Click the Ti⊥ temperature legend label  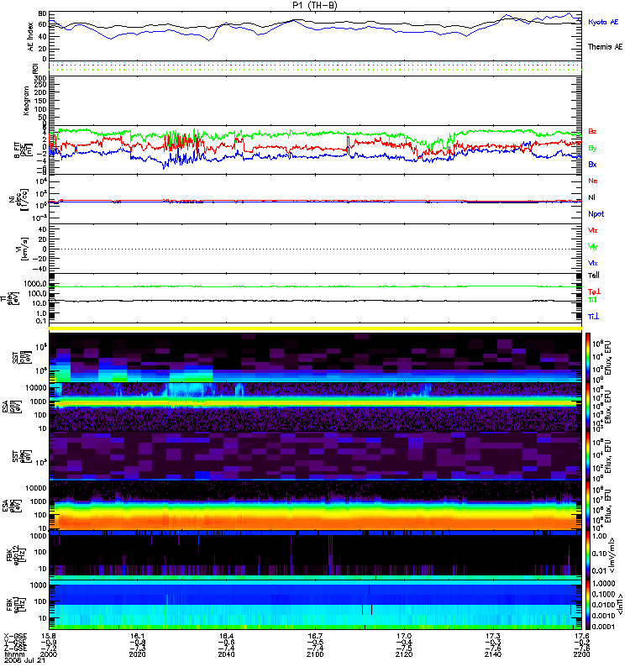coord(593,315)
